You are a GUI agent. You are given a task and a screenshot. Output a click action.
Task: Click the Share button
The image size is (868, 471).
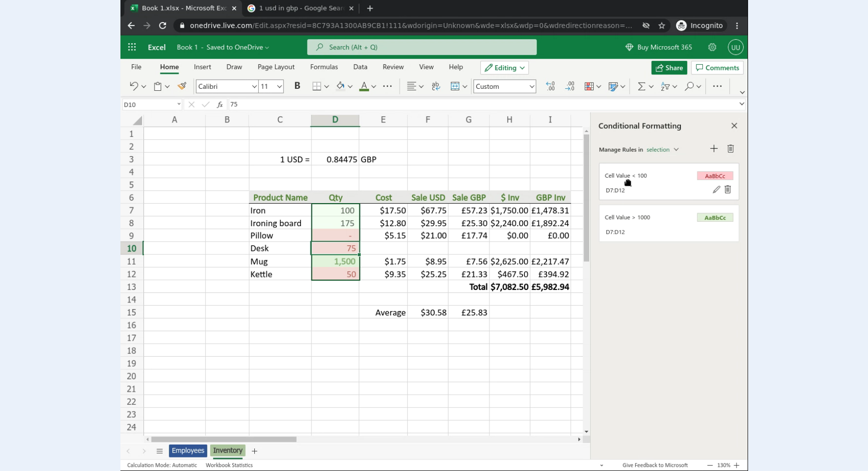[669, 68]
